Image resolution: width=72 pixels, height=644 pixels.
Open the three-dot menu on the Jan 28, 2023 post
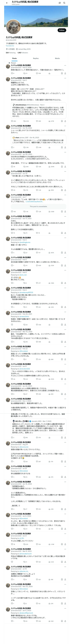[x=65, y=152]
